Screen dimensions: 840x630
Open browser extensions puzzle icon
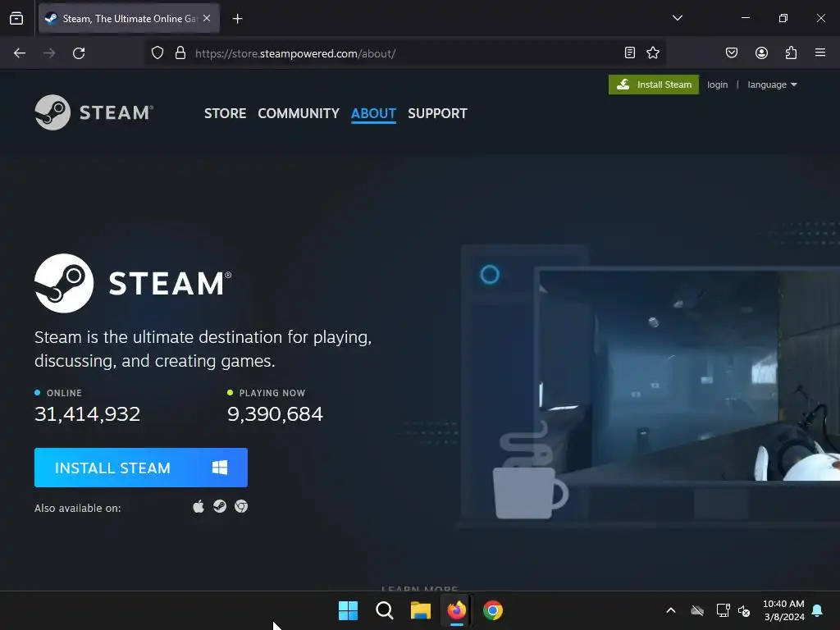click(x=791, y=52)
